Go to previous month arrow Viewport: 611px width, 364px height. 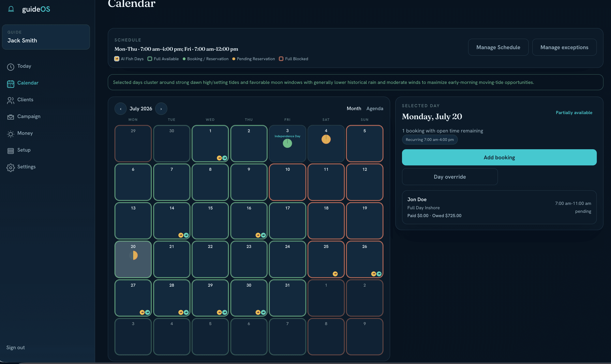tap(121, 109)
